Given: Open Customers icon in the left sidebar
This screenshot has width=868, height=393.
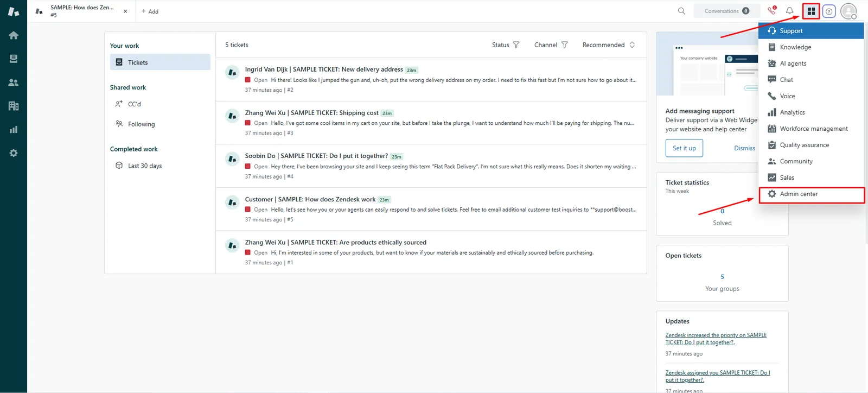Looking at the screenshot, I should point(14,83).
